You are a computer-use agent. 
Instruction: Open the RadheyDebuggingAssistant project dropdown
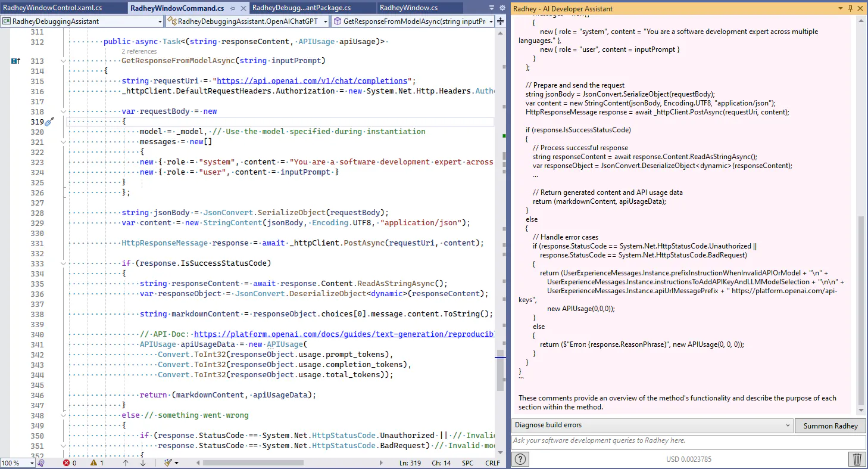(82, 21)
